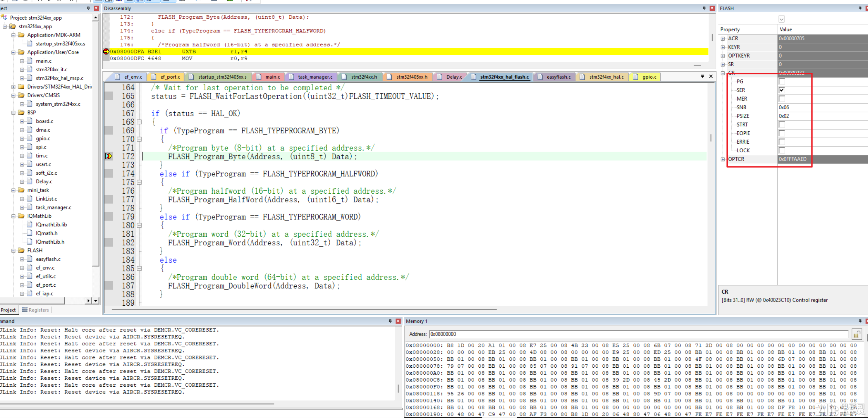Click project tree scroll down arrow
This screenshot has height=418, width=868.
pyautogui.click(x=96, y=300)
